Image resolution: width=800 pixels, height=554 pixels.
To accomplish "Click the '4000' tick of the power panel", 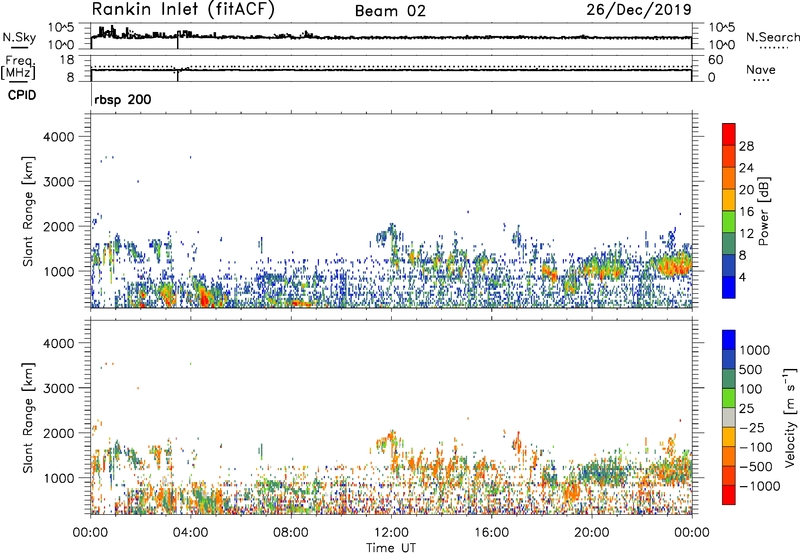I will (58, 137).
